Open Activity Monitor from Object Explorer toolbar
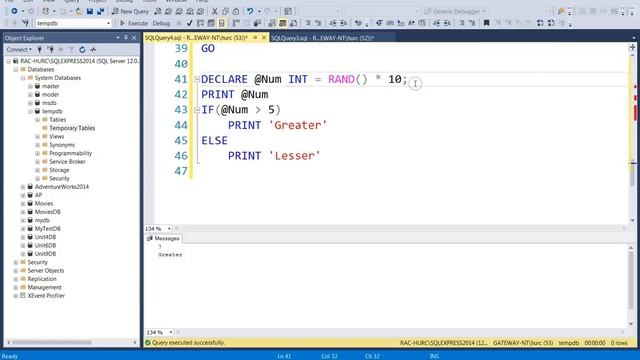 93,49
